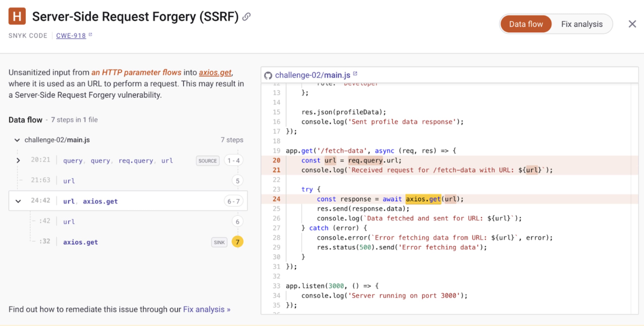Screen dimensions: 644x326
Task: Click highlighted url variable on line 20
Action: tap(330, 160)
